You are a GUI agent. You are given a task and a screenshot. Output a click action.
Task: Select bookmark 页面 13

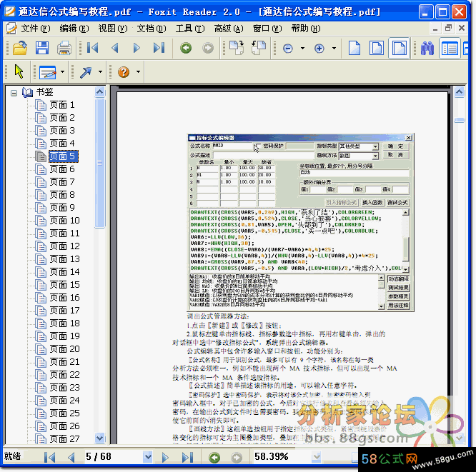(64, 259)
